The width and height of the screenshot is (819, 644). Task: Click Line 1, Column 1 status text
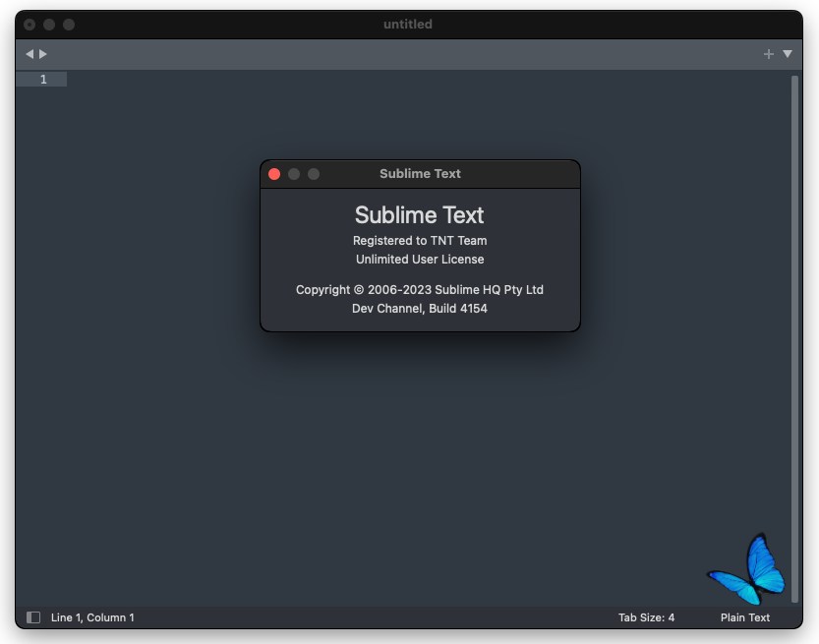[92, 617]
